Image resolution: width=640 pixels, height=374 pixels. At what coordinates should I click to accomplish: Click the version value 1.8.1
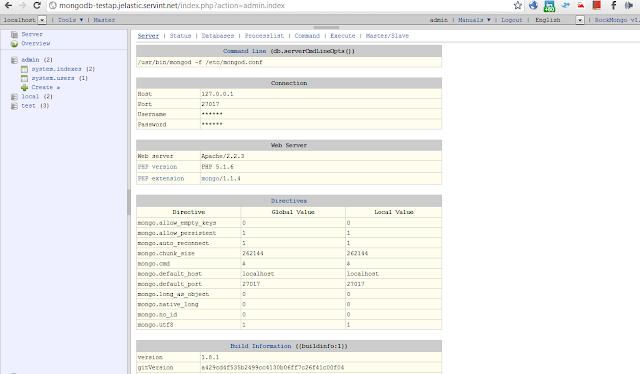click(x=210, y=357)
